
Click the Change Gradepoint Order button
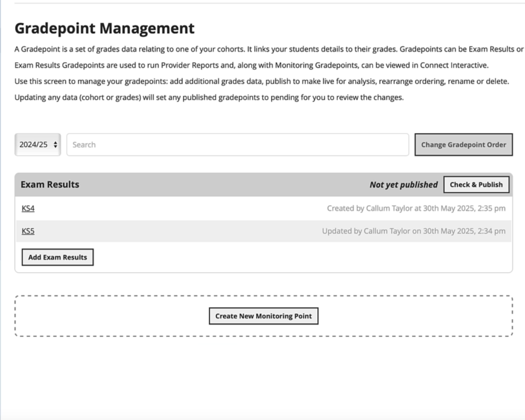coord(463,145)
